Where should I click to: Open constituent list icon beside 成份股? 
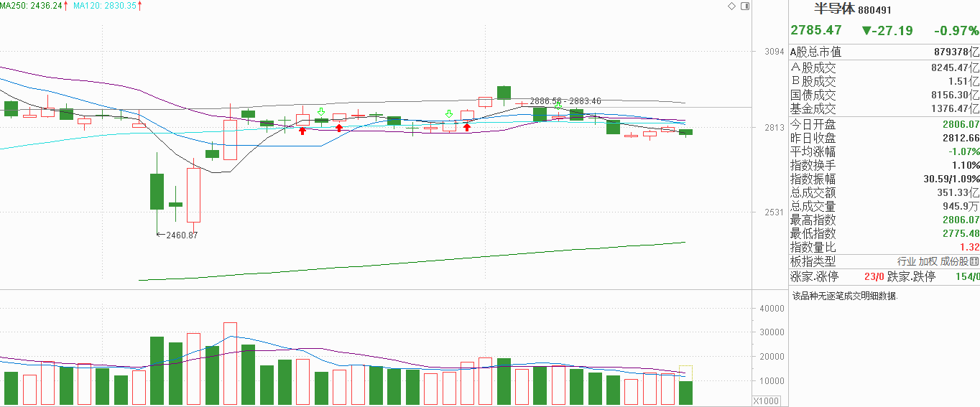pos(975,261)
